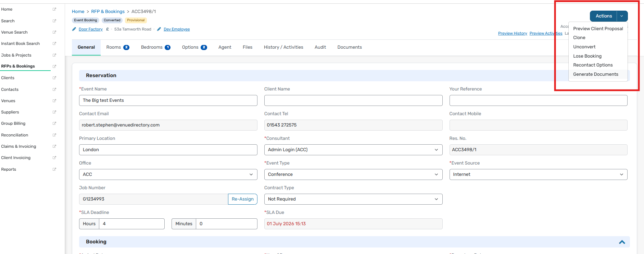
Task: Click external-link icon beside Venue Search
Action: 54,32
